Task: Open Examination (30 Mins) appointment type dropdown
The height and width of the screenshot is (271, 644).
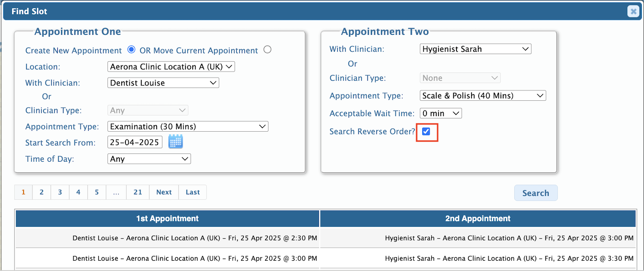Action: point(188,126)
